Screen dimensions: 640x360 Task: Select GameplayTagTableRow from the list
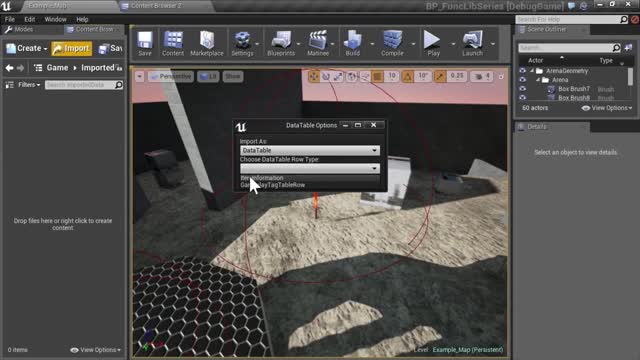click(x=273, y=185)
